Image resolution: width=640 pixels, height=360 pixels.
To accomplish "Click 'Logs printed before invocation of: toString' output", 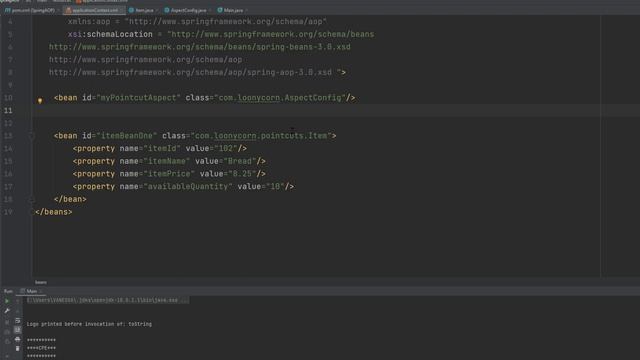I will pos(89,324).
